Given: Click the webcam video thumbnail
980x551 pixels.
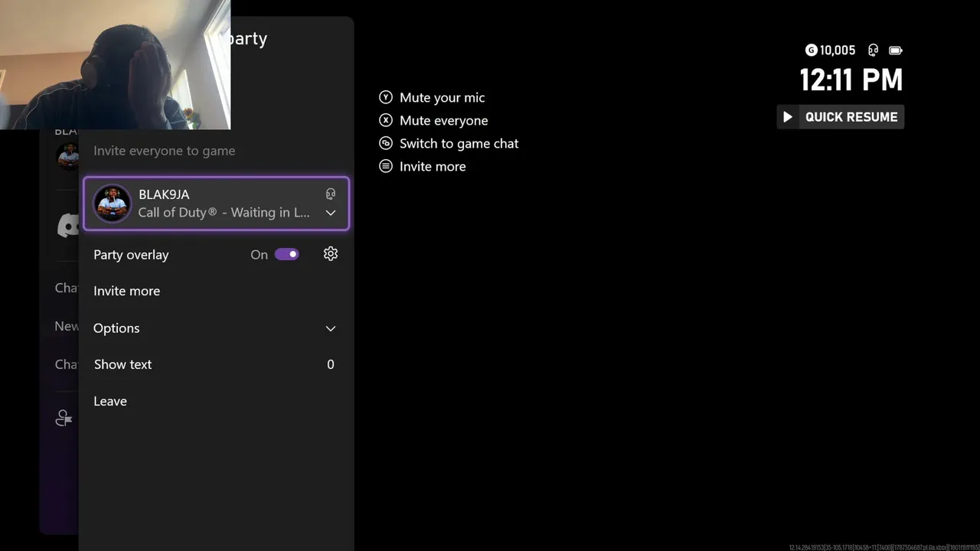Looking at the screenshot, I should [x=115, y=64].
